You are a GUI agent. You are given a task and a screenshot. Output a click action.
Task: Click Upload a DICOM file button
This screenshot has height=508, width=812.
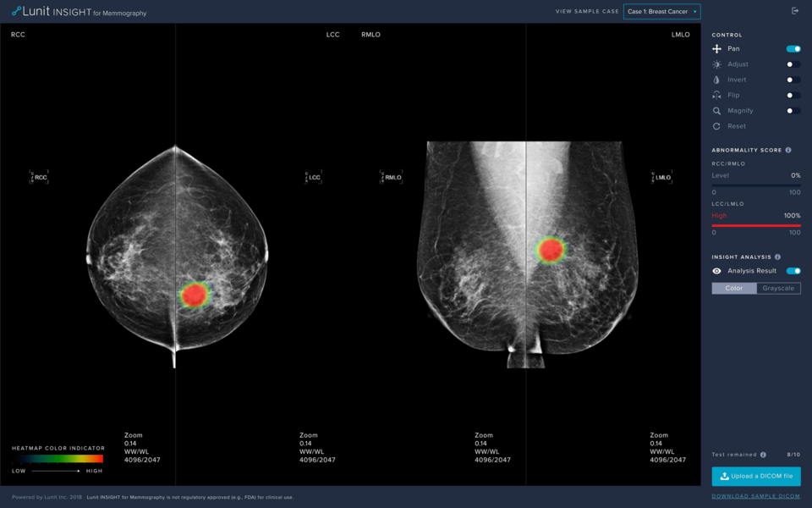point(755,476)
